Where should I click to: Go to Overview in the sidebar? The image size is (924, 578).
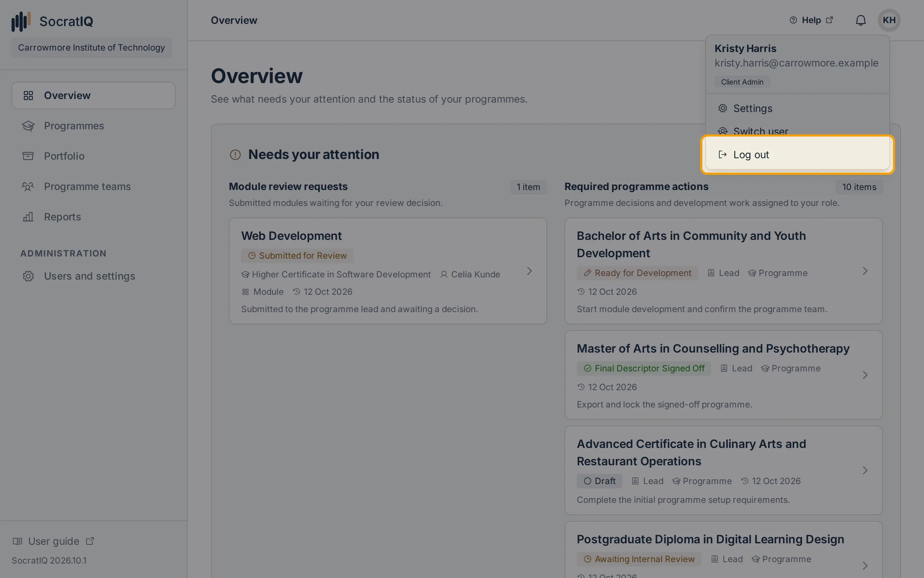(x=93, y=95)
